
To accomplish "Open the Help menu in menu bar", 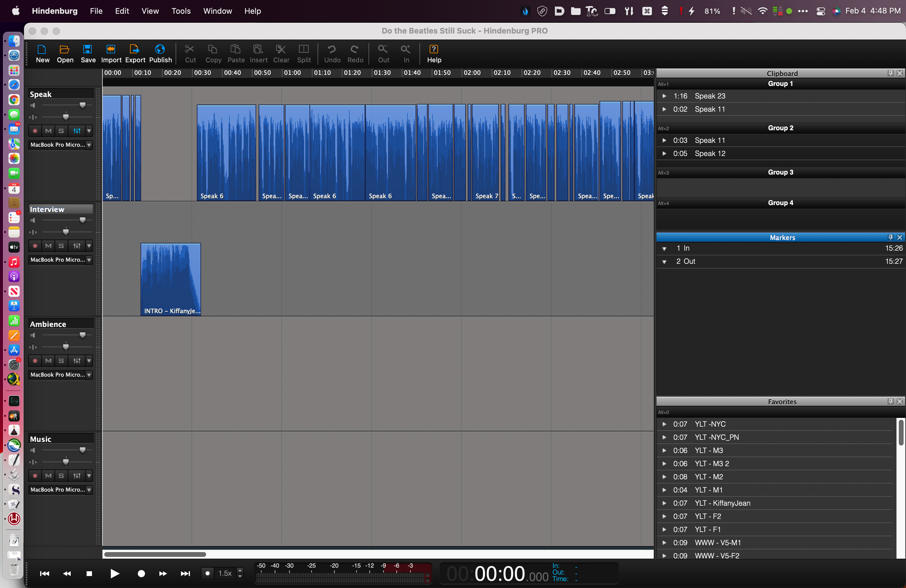I will pos(252,11).
